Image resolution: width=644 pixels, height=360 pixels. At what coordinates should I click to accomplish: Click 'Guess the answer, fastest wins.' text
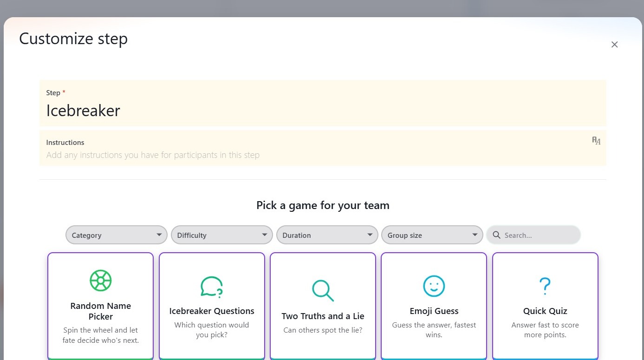(434, 330)
